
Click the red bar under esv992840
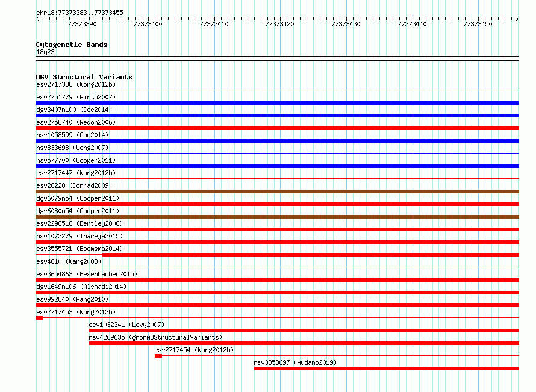click(277, 305)
